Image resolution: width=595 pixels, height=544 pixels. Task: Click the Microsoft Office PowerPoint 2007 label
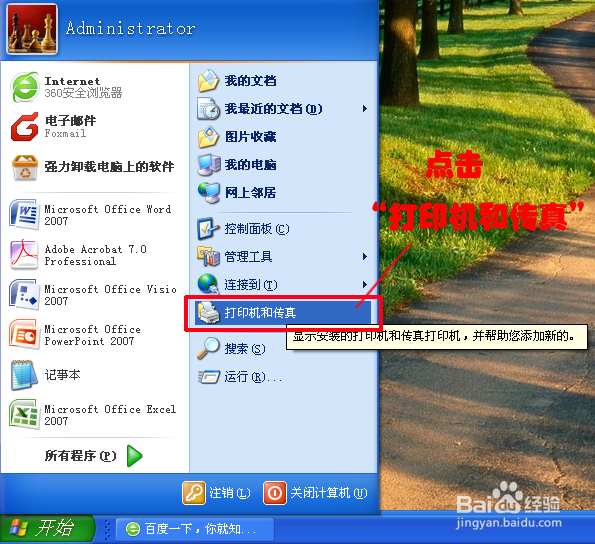click(93, 335)
